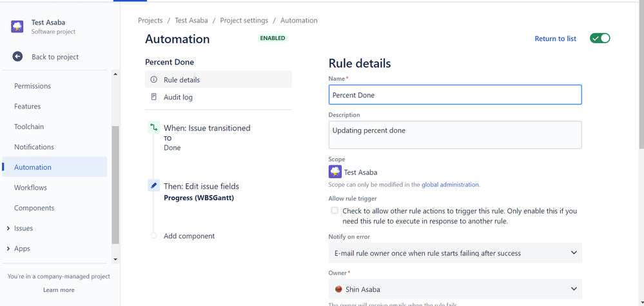The width and height of the screenshot is (644, 306).
Task: Toggle the rule enabled switch off
Action: tap(600, 38)
